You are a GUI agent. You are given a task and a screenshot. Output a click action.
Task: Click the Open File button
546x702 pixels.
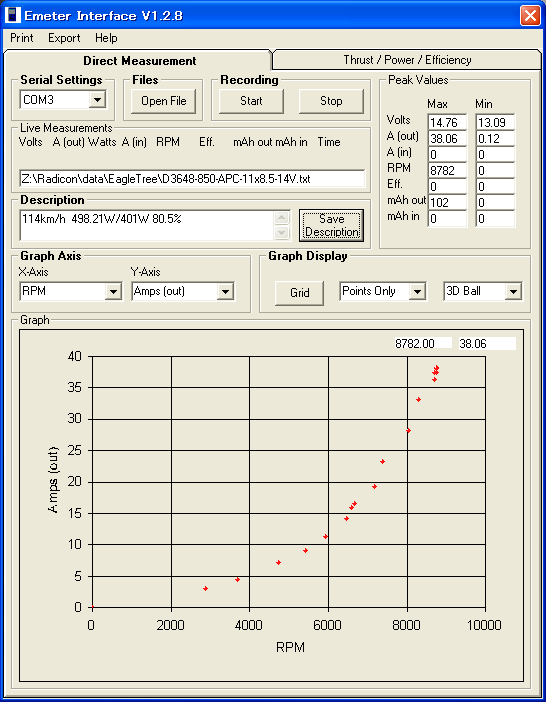point(163,101)
